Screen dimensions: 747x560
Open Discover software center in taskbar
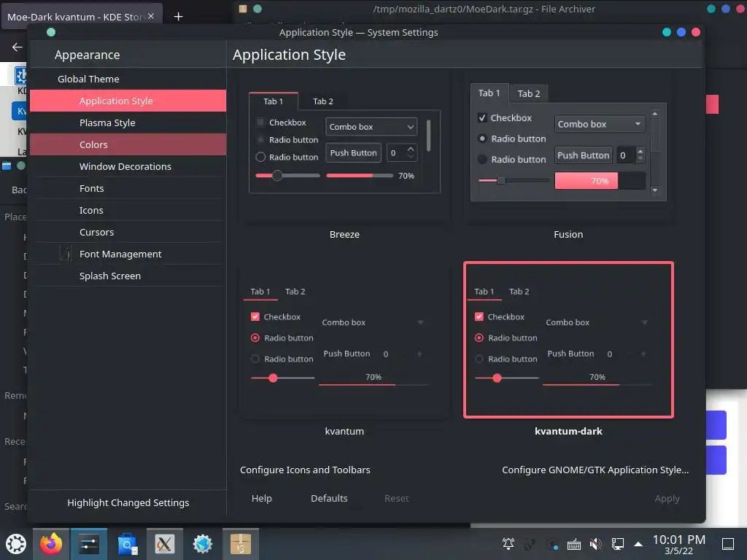(127, 544)
